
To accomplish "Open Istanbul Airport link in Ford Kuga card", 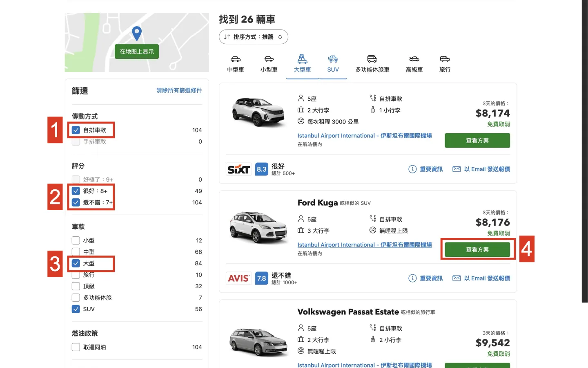I will [365, 245].
